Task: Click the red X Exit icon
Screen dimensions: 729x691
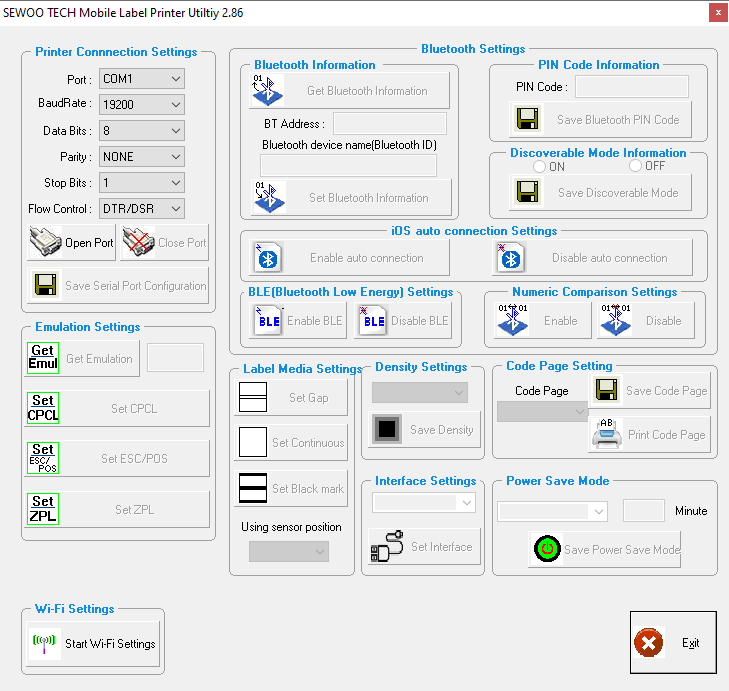Action: [x=649, y=643]
